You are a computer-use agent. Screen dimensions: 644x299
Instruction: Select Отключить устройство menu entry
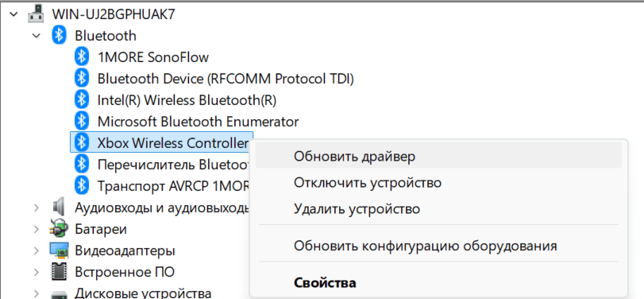coord(438,182)
